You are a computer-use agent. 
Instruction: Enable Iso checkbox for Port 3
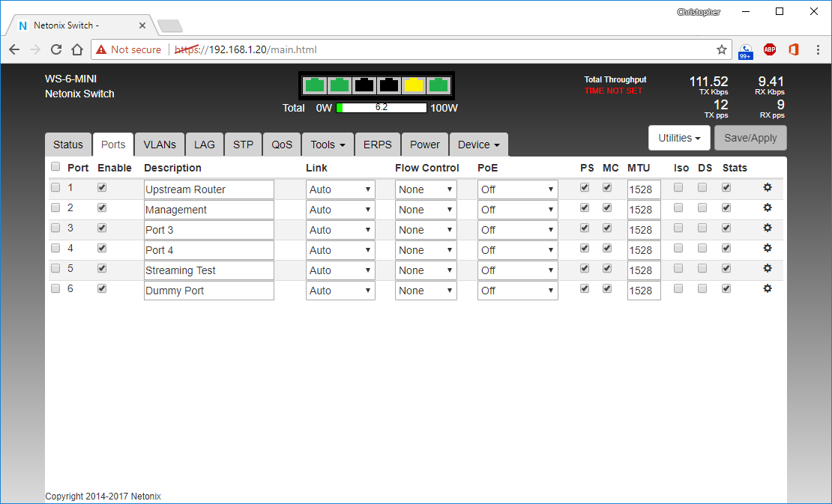(678, 228)
